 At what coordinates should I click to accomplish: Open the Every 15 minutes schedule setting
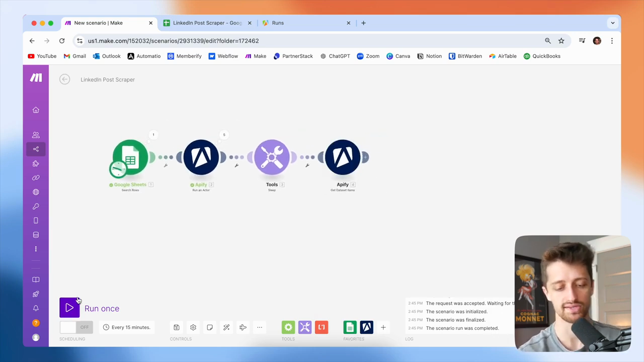[x=127, y=327]
